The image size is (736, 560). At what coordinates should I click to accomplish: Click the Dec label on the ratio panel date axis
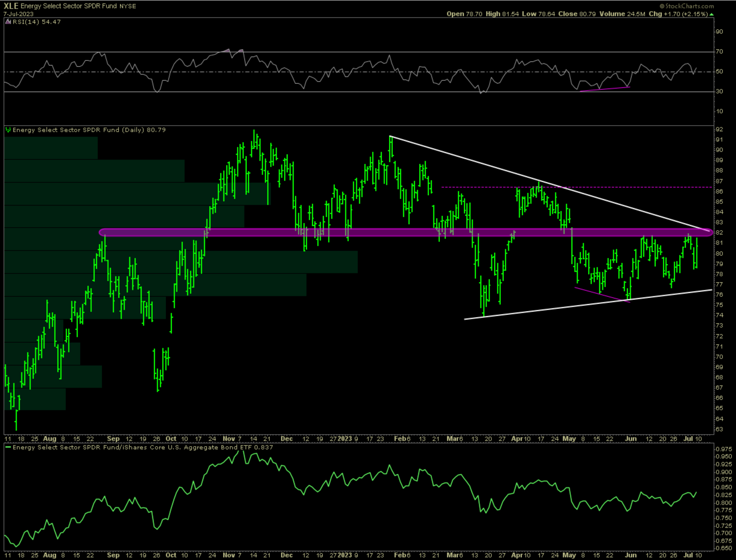click(x=286, y=555)
